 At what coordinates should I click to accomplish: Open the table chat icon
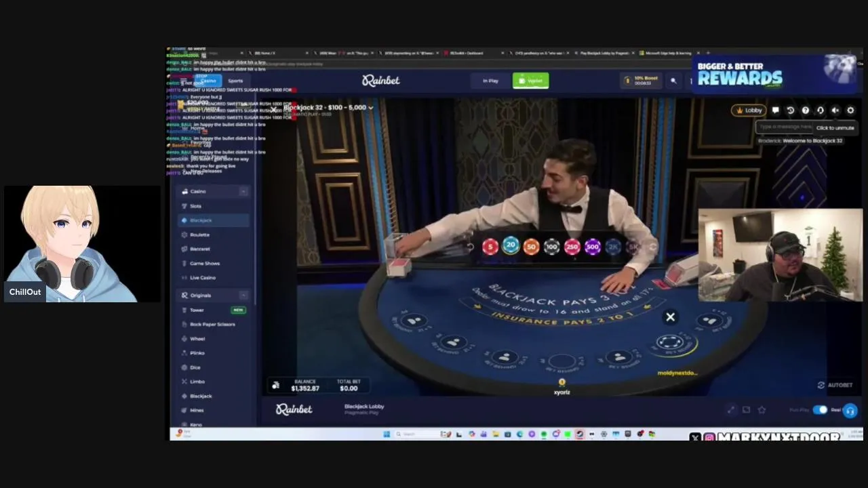pyautogui.click(x=776, y=110)
